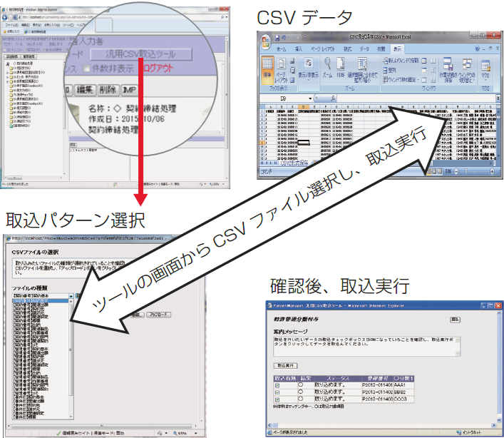Click the page break preview icon in Excel status bar
Screen dimensions: 504x438
point(440,171)
